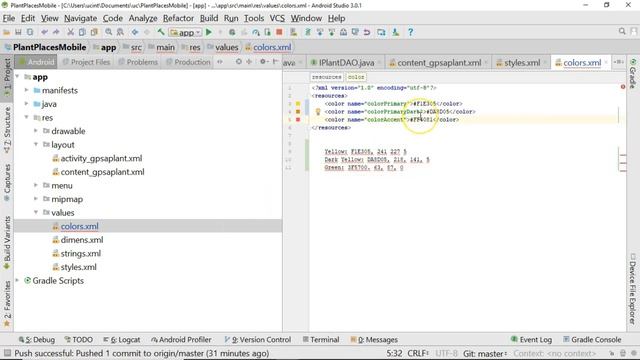Click the scroll from source target icon

click(x=239, y=62)
